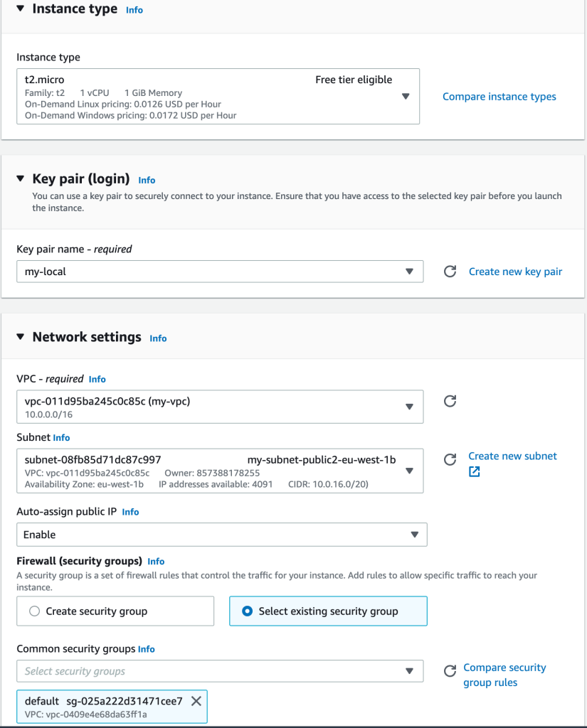Viewport: 587px width, 728px height.
Task: Collapse the Instance type section
Action: (x=19, y=9)
